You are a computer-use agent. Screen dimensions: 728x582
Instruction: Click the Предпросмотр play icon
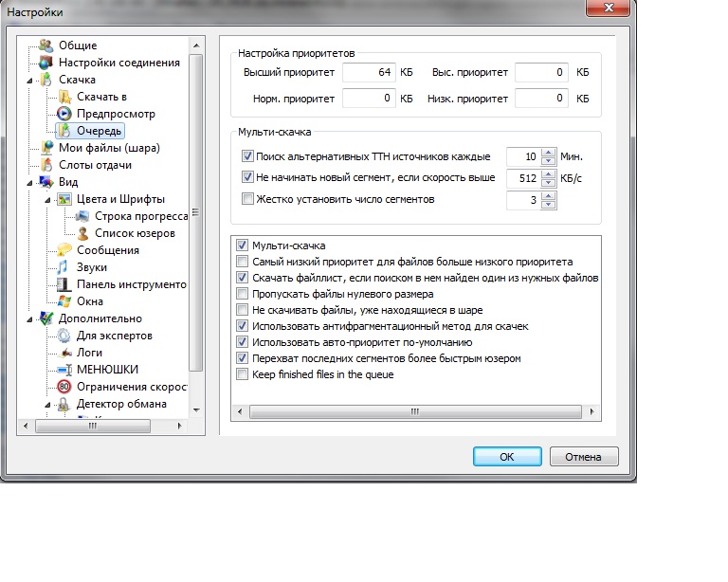tap(64, 114)
